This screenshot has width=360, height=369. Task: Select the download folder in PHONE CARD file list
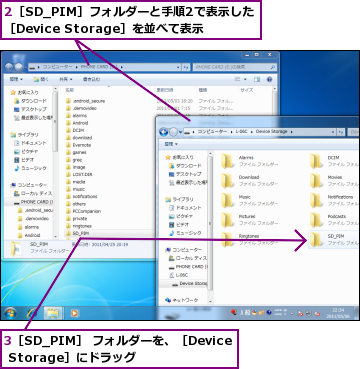tap(79, 138)
